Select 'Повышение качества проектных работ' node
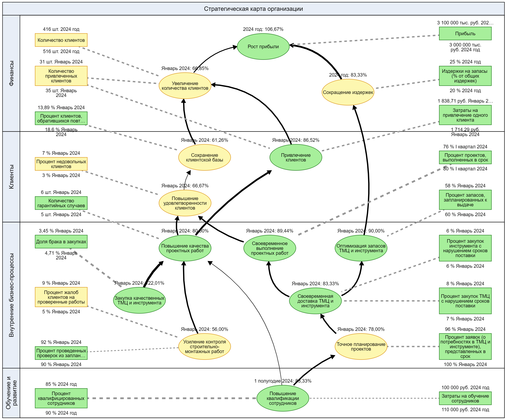This screenshot has height=420, width=507. click(x=185, y=248)
